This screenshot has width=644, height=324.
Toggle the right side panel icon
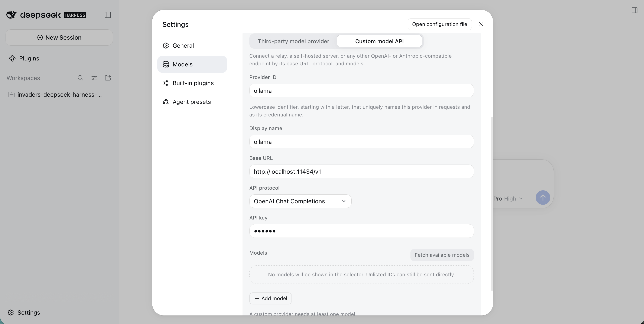(634, 10)
